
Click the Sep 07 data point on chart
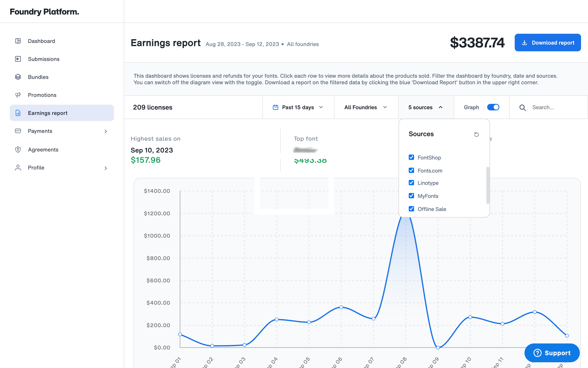point(373,319)
